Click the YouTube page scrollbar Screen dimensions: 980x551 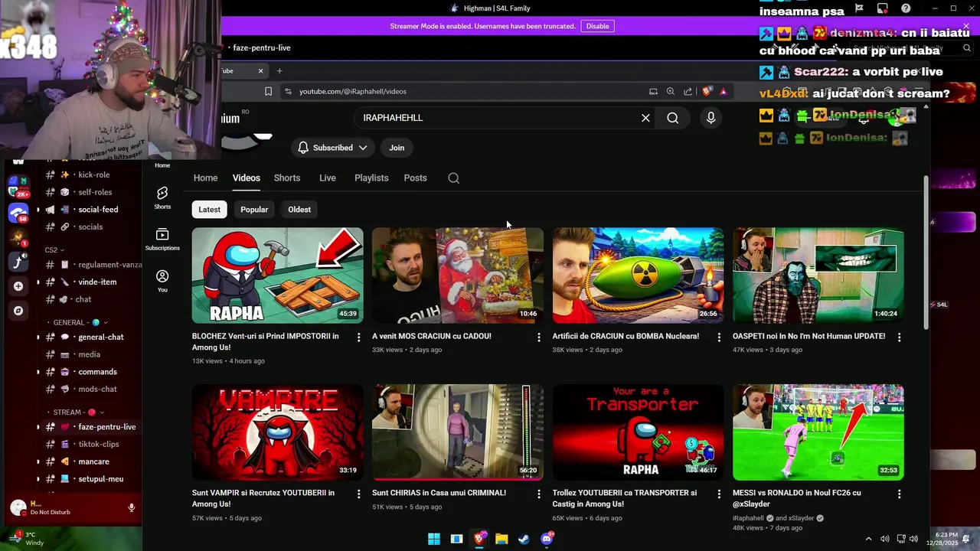[x=926, y=253]
